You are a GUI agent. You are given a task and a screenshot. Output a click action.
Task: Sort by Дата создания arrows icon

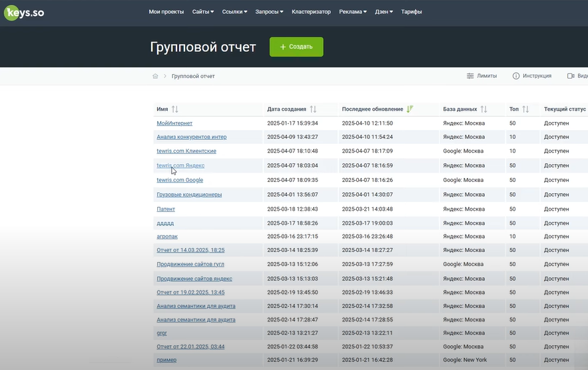[313, 109]
